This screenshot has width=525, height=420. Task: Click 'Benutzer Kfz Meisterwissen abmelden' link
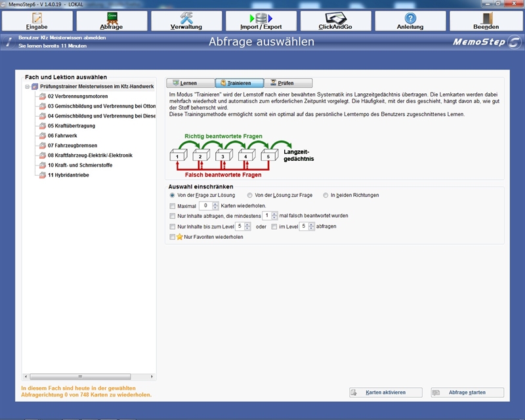click(62, 38)
